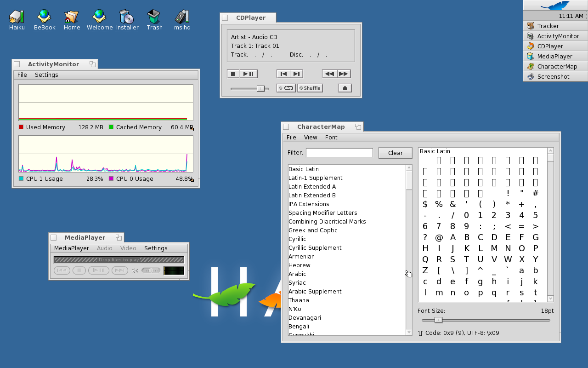Click the & character in the grid

click(x=452, y=204)
